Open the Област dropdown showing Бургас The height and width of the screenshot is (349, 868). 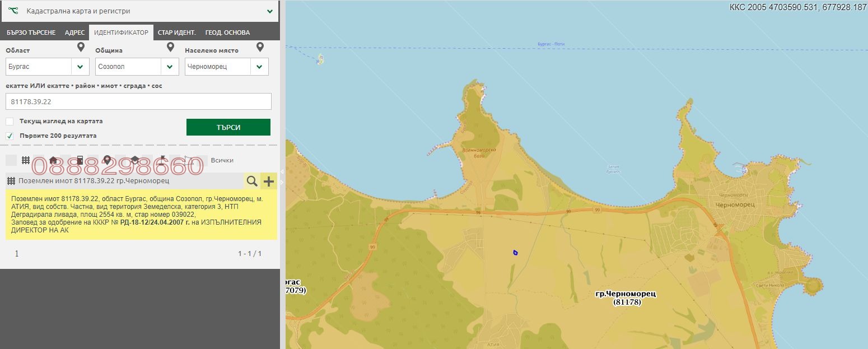point(80,67)
